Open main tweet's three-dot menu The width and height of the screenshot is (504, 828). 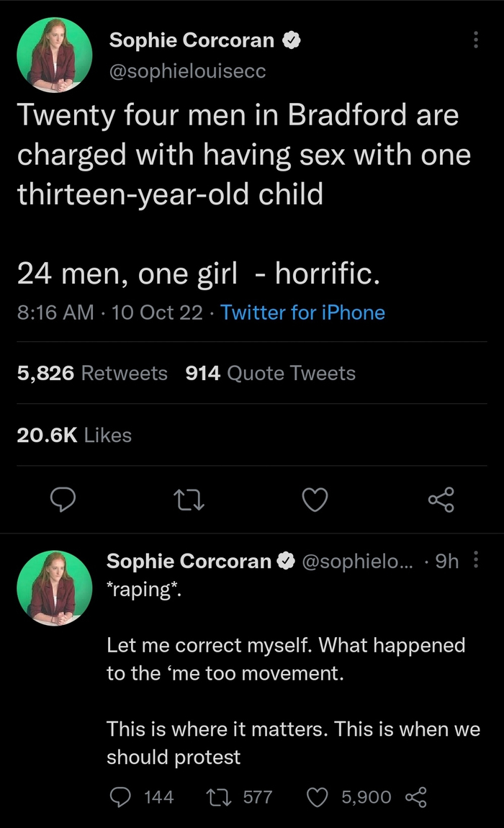[475, 40]
